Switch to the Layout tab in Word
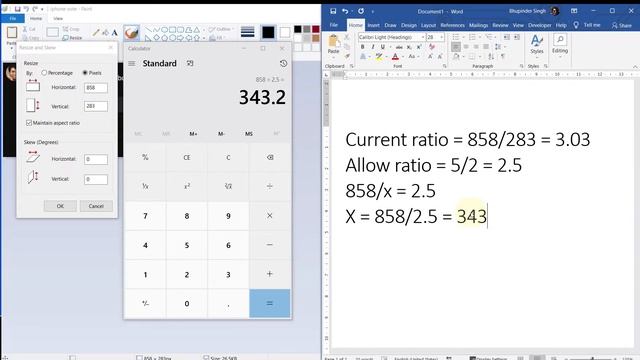Screen dimensions: 640x360 click(x=428, y=25)
